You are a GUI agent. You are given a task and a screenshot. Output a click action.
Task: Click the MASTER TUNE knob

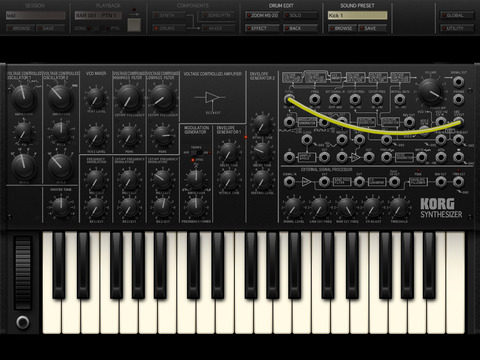pos(61,207)
